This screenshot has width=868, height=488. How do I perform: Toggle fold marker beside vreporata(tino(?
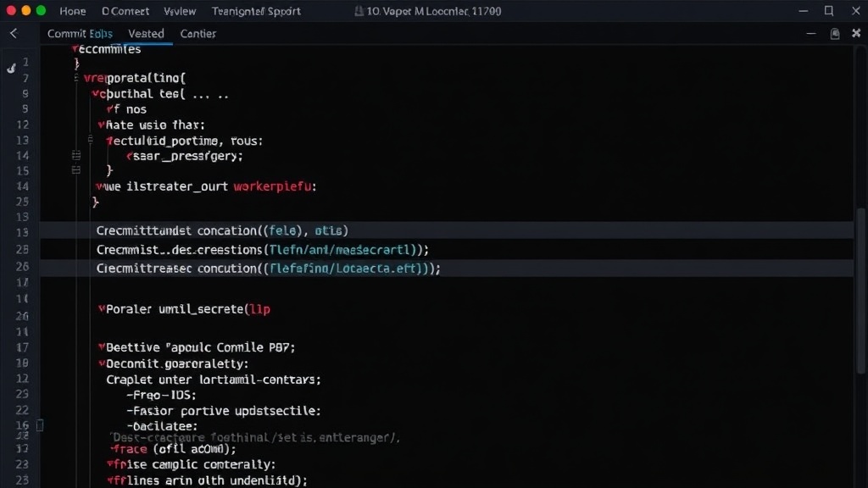tap(75, 78)
